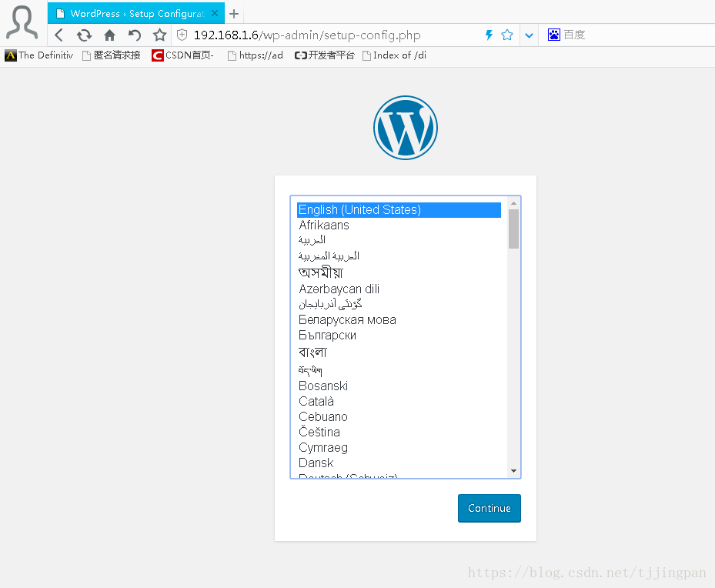715x588 pixels.
Task: Select Azərbaycan dili language
Action: click(399, 289)
